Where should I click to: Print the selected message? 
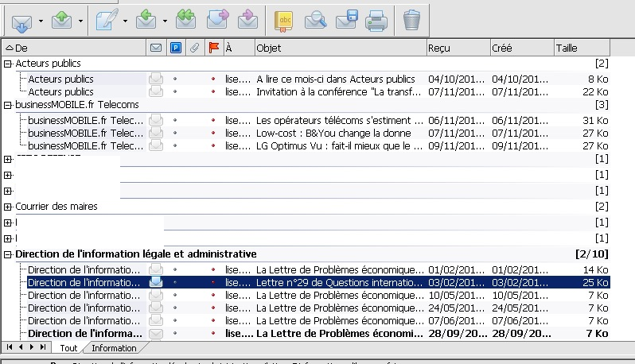pos(376,19)
